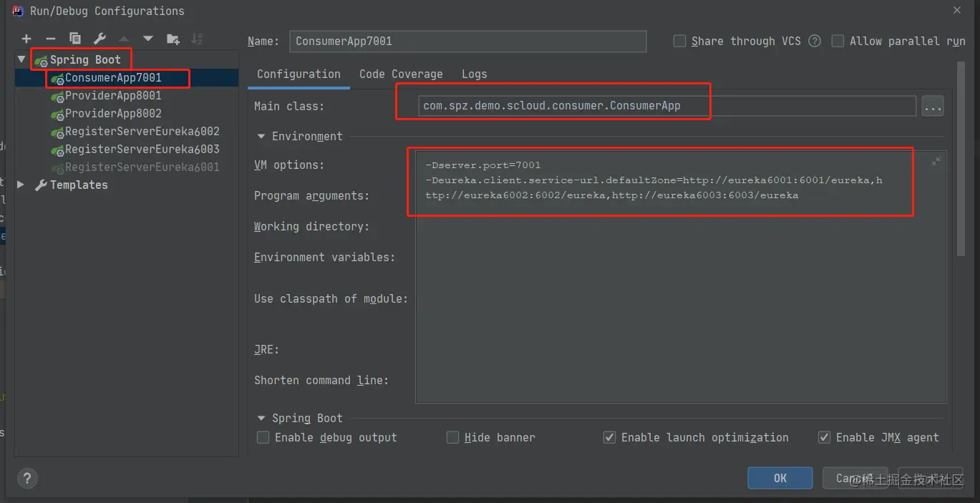980x503 pixels.
Task: Copy configuration icon in toolbar
Action: (75, 39)
